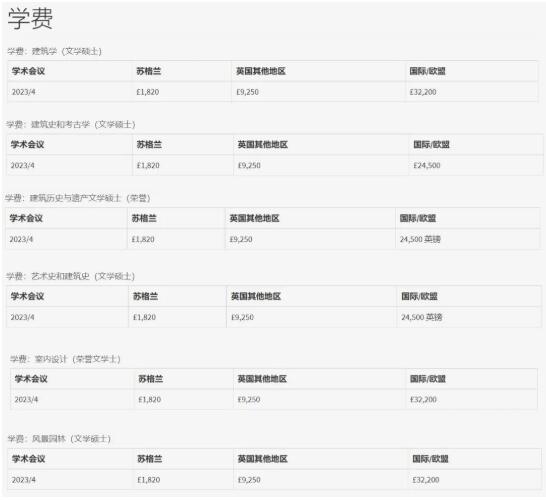The height and width of the screenshot is (500, 546).
Task: Select the title 学费: 建筑史和考古学 (文学硕士)
Action: pos(71,124)
